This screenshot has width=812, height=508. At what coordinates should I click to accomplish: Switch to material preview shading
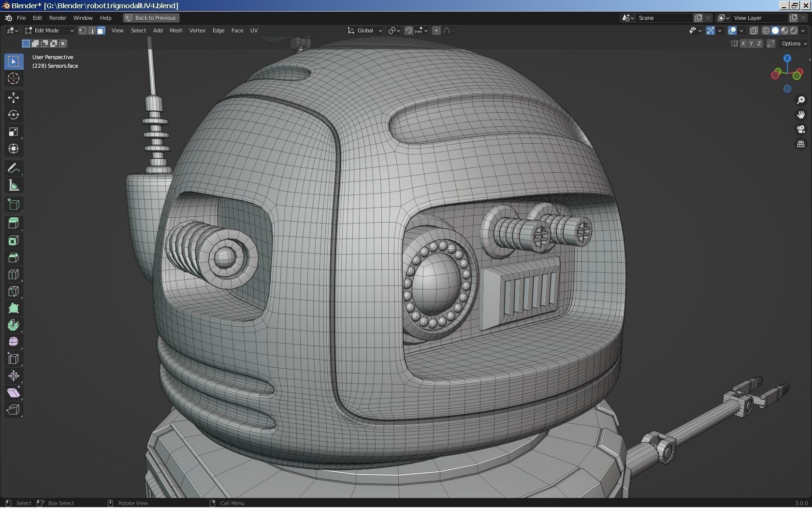click(784, 30)
